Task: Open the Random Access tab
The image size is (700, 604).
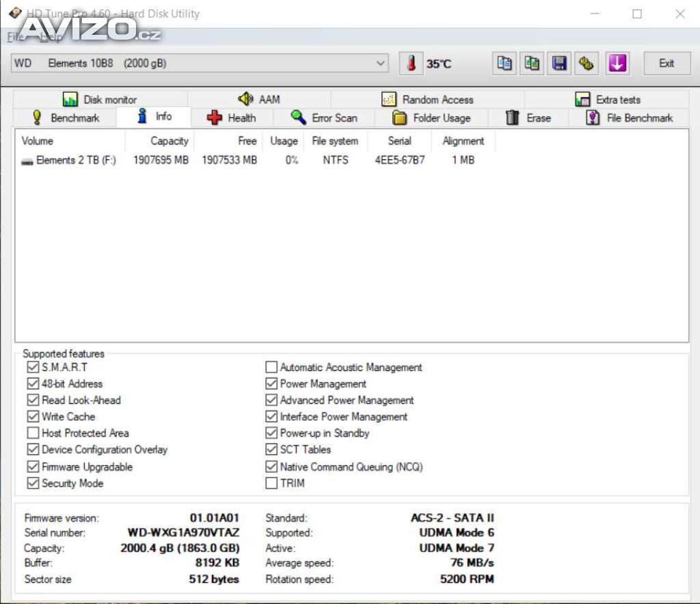Action: pos(428,99)
